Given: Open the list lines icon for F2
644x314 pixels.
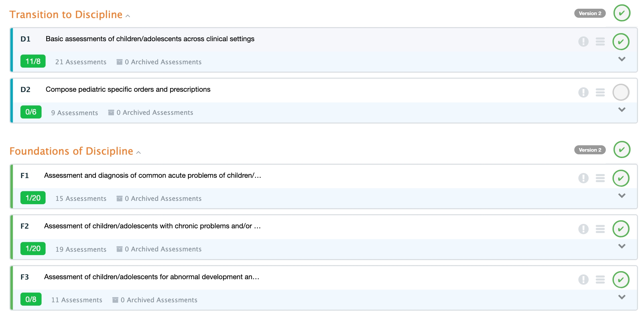Looking at the screenshot, I should 600,229.
